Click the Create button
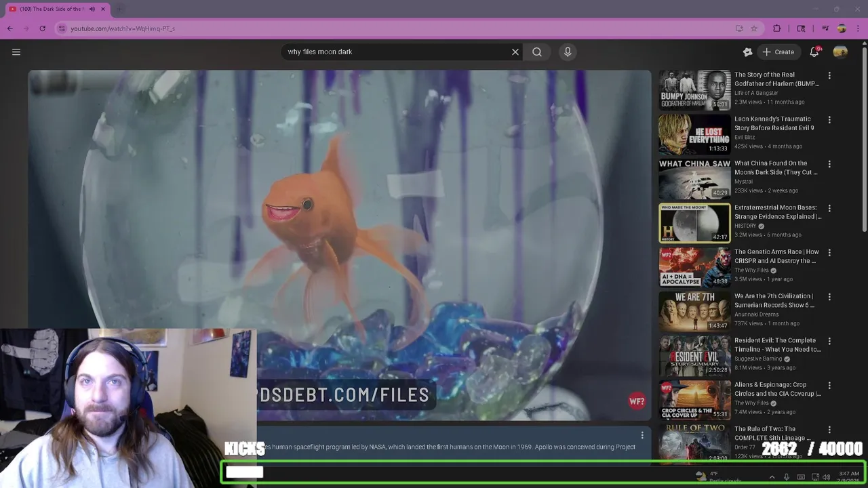This screenshot has height=488, width=868. tap(778, 52)
